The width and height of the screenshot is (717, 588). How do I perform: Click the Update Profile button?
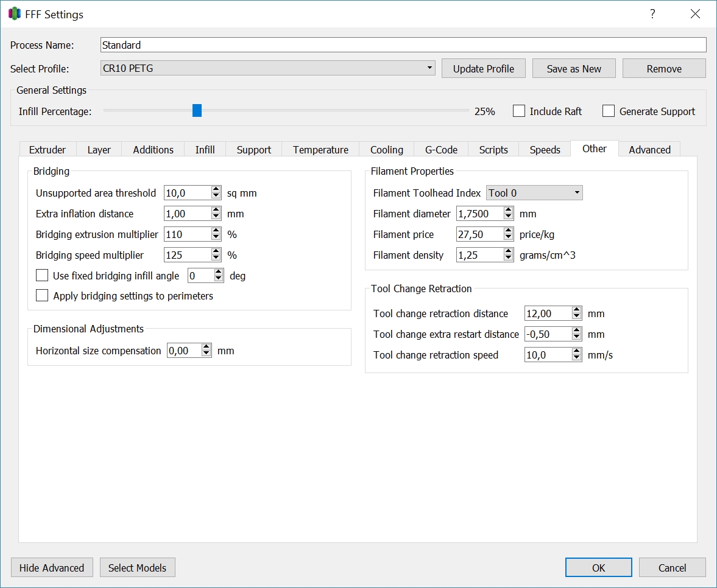[x=483, y=69]
